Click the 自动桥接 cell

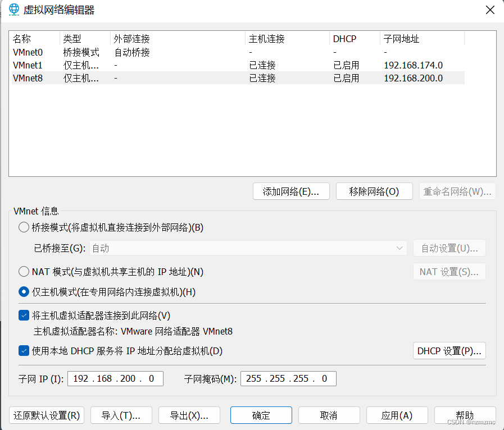(x=132, y=52)
